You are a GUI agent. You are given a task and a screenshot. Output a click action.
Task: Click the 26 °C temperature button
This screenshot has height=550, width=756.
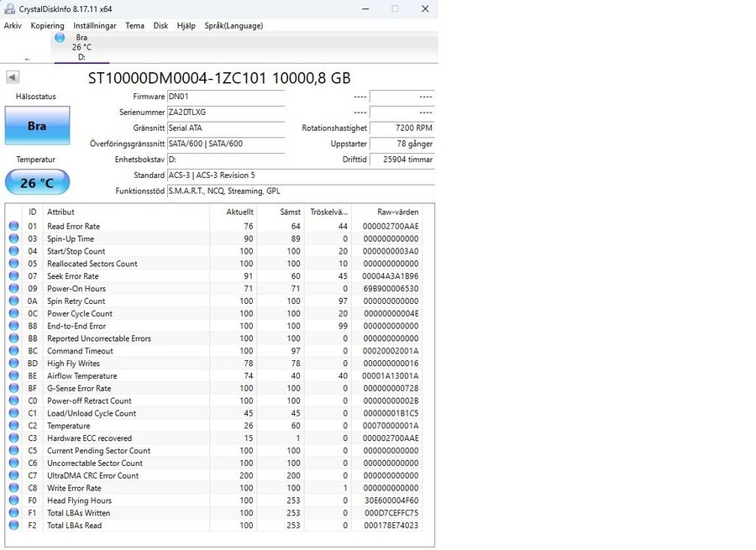coord(37,183)
